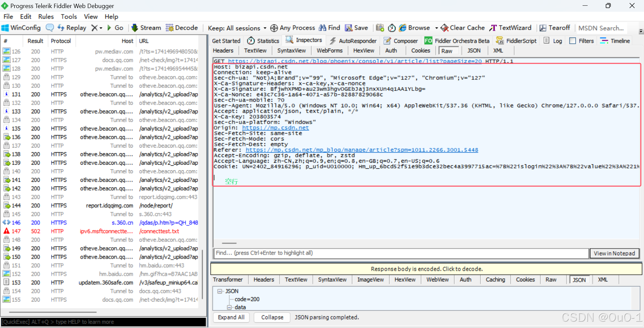Click the comment bubble icon near WinConfig
644x328 pixels.
coord(49,28)
